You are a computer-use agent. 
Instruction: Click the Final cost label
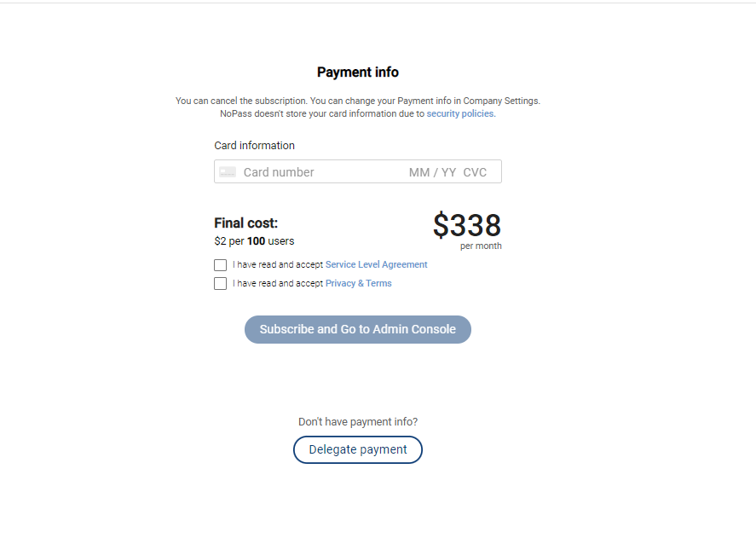tap(245, 223)
